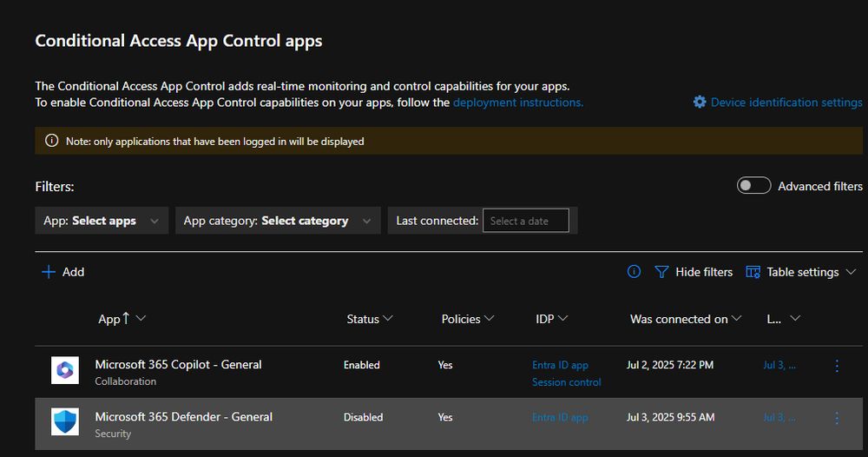Click the funnel filter icon
The image size is (868, 457).
point(661,272)
